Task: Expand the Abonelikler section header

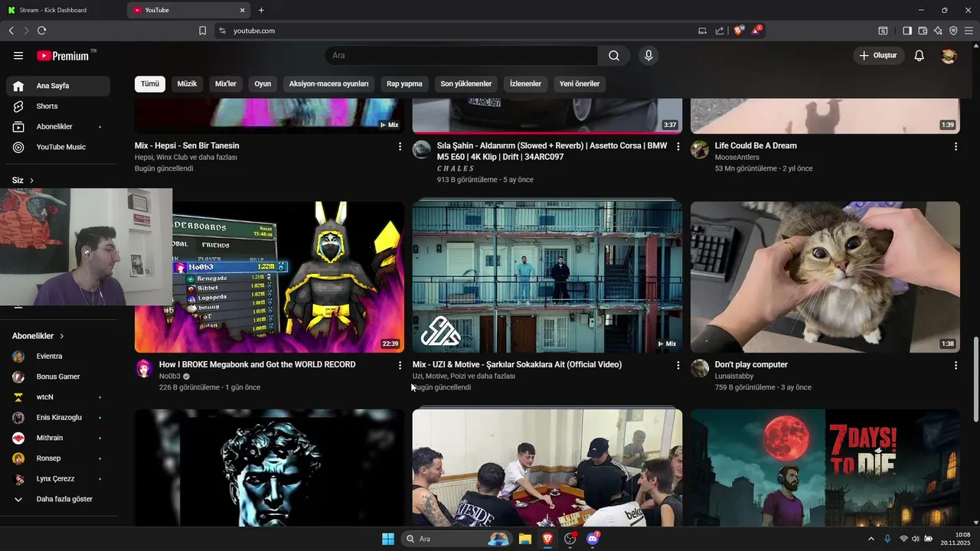Action: (x=38, y=336)
